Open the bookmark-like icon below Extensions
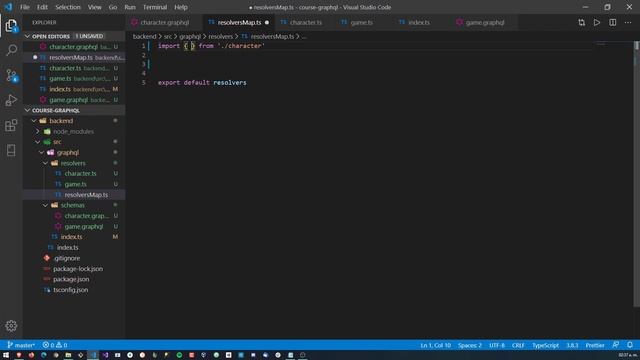 pyautogui.click(x=11, y=150)
